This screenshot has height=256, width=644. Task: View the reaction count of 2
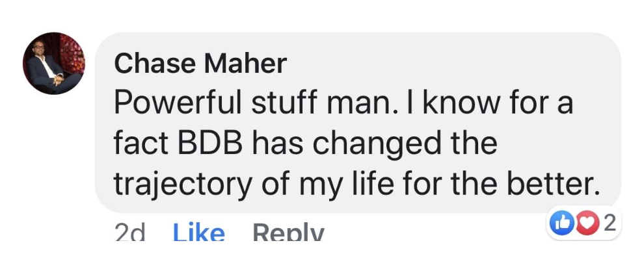click(x=610, y=224)
